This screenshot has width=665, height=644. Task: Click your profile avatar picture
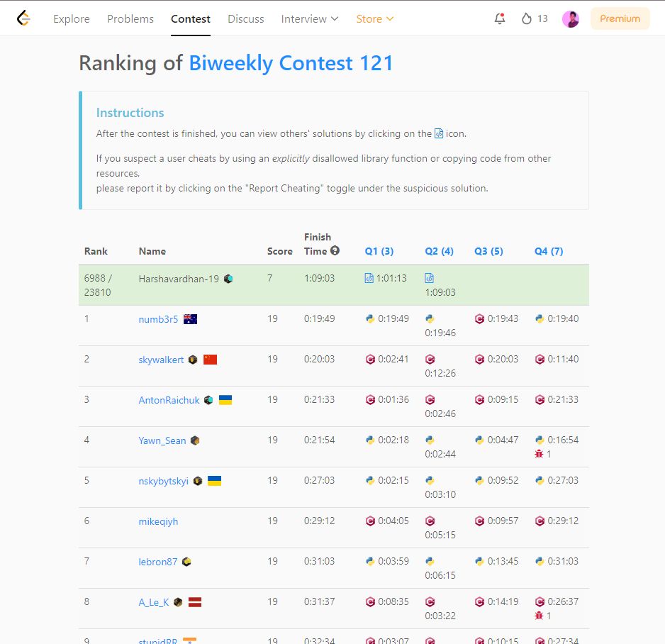[571, 18]
